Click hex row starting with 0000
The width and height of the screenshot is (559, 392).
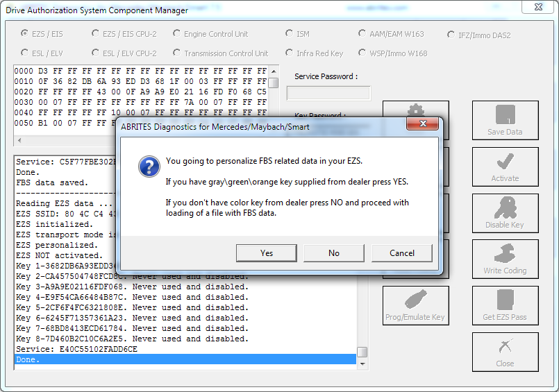click(x=141, y=71)
